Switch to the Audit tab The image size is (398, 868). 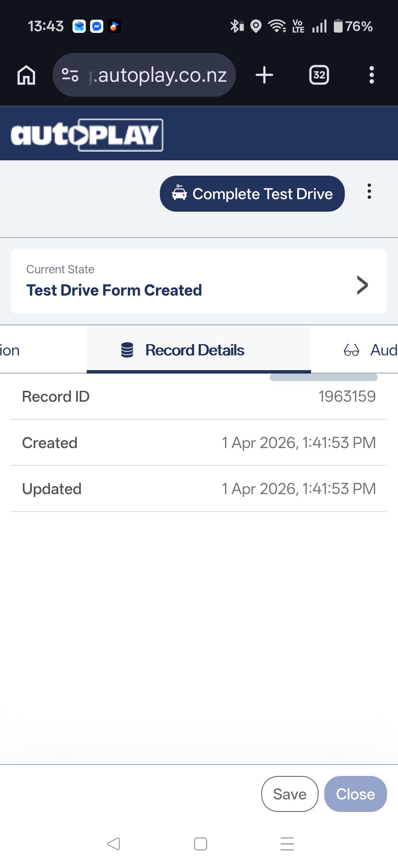(x=370, y=350)
